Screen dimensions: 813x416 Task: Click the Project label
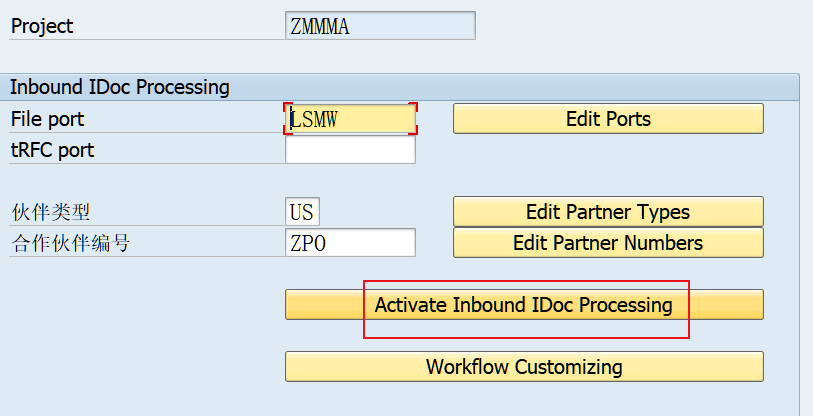pos(42,26)
